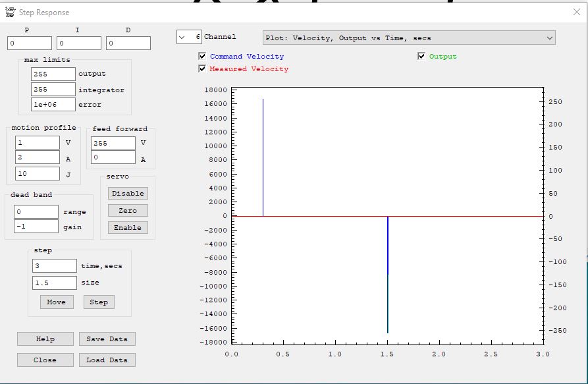Click the Close button at bottom left
This screenshot has height=384, width=588.
pyautogui.click(x=45, y=360)
